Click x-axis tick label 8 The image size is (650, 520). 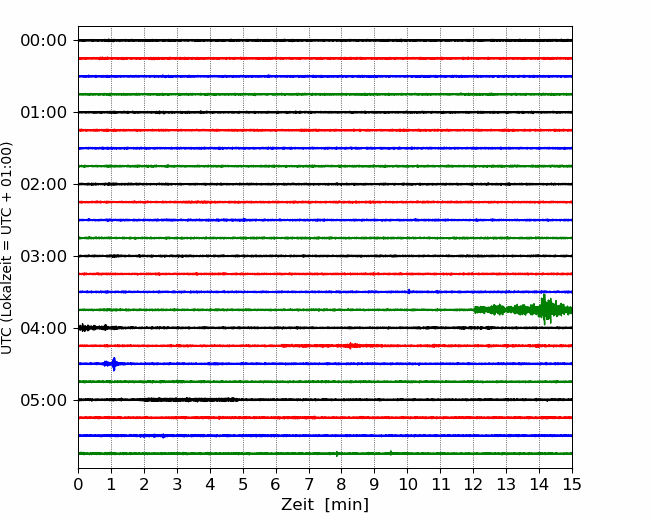(x=342, y=484)
